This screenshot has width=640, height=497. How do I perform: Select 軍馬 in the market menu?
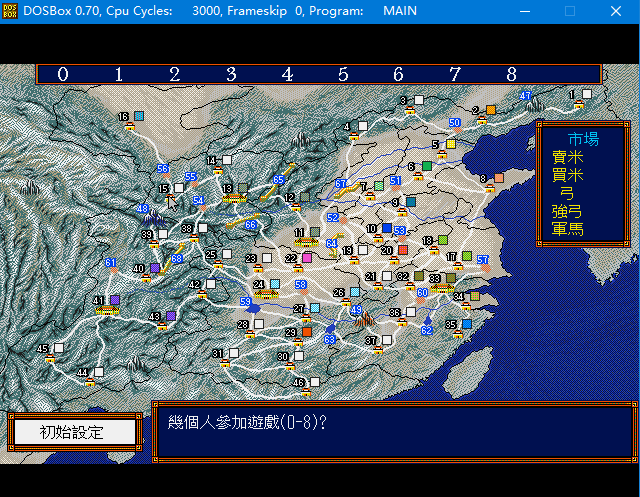(x=567, y=229)
